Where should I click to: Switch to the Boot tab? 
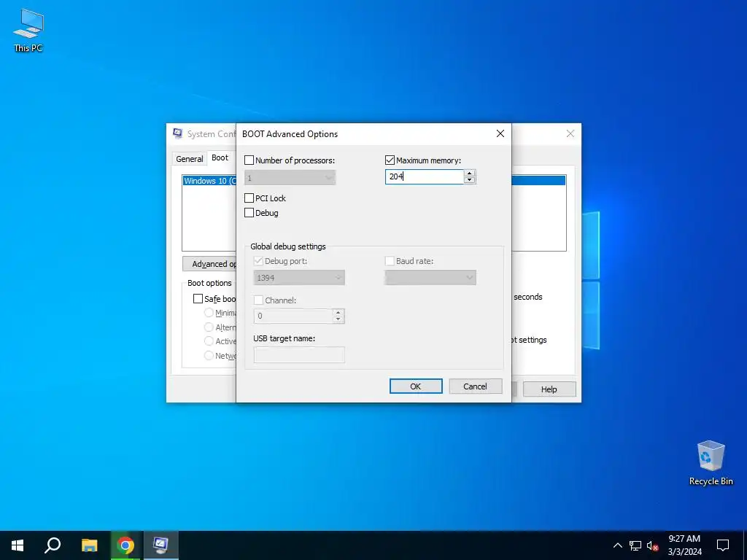point(220,157)
